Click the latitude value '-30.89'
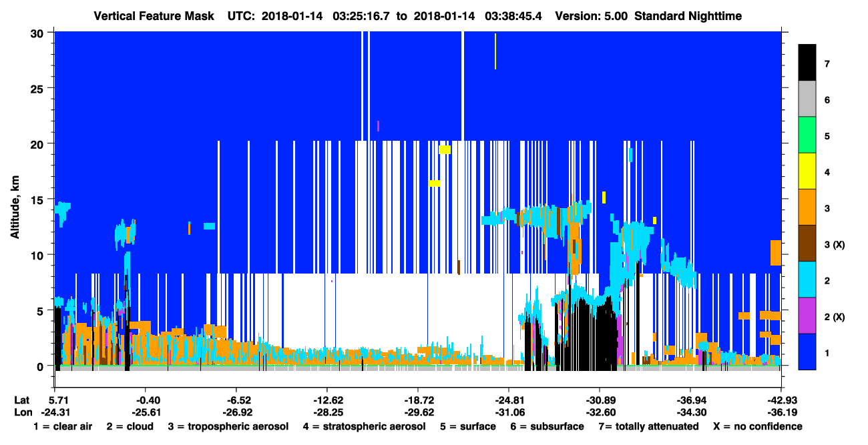Viewport: 868px width, 445px height. point(599,400)
